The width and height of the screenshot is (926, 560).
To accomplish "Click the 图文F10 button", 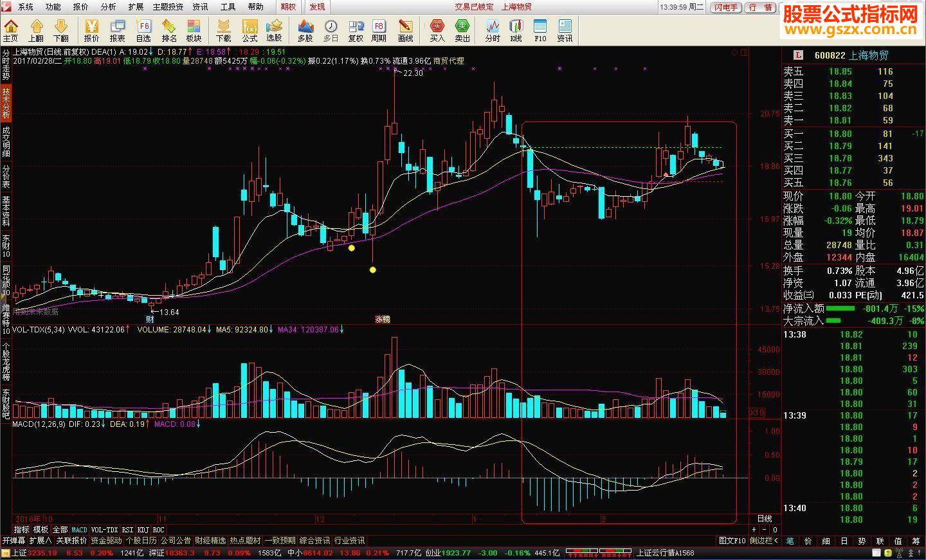I will click(x=732, y=541).
